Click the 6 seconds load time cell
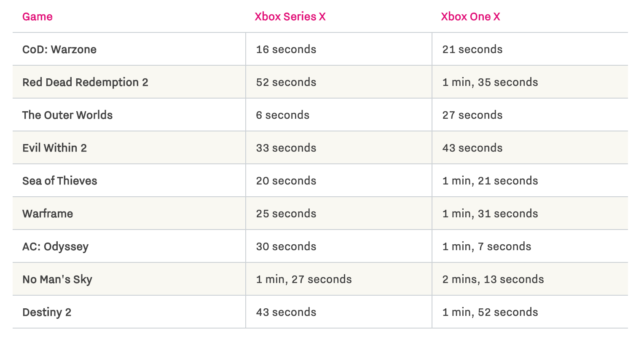The height and width of the screenshot is (342, 644). pyautogui.click(x=283, y=115)
